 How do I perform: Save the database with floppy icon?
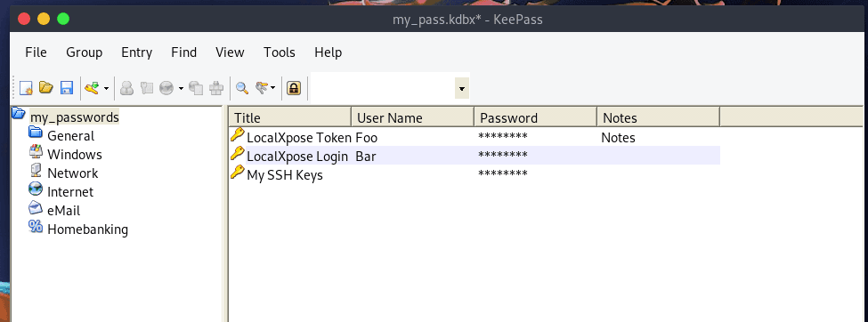click(67, 87)
